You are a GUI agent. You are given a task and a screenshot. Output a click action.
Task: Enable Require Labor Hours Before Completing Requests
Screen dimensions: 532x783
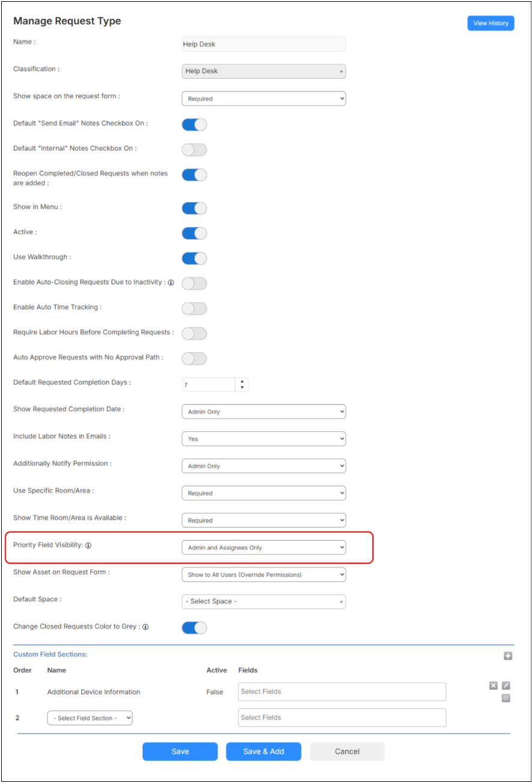[194, 334]
